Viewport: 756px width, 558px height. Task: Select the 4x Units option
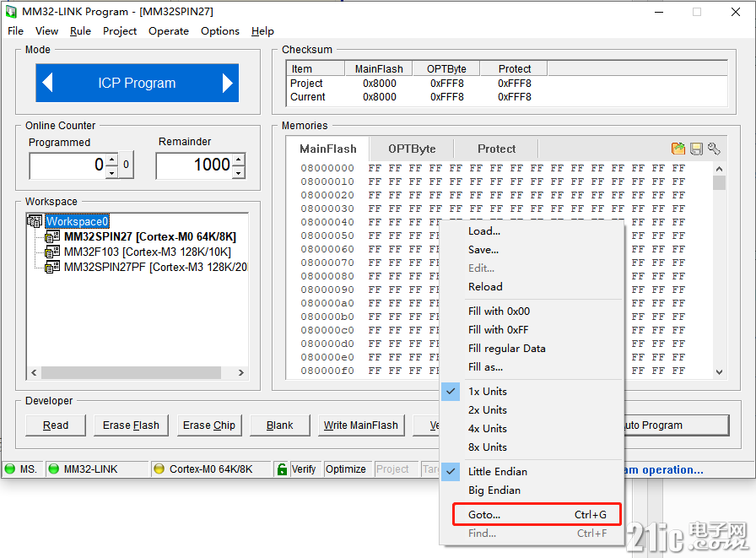pyautogui.click(x=532, y=428)
